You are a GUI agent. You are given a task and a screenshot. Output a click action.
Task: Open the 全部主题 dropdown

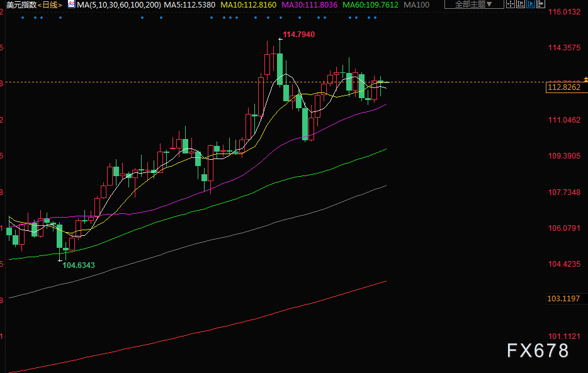point(474,4)
